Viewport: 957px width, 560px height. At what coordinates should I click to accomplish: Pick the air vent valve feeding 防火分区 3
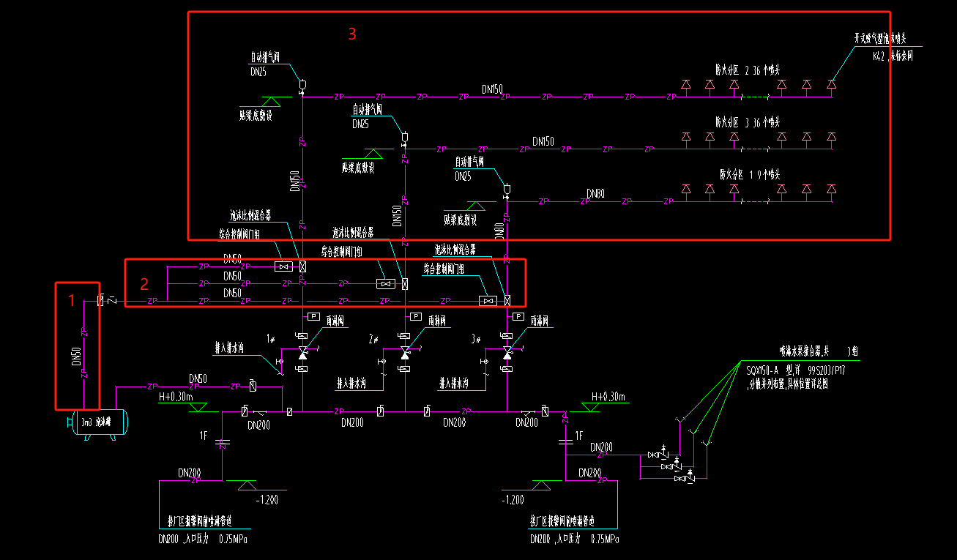pyautogui.click(x=403, y=138)
